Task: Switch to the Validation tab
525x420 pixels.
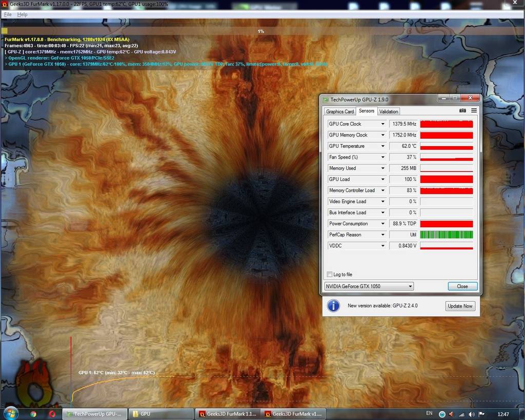Action: coord(389,111)
